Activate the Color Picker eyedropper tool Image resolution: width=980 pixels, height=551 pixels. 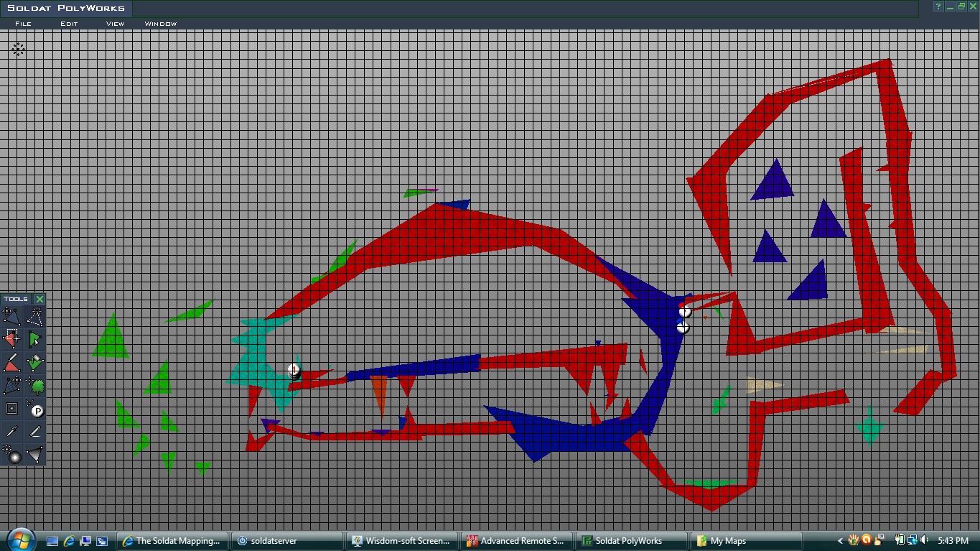[11, 432]
